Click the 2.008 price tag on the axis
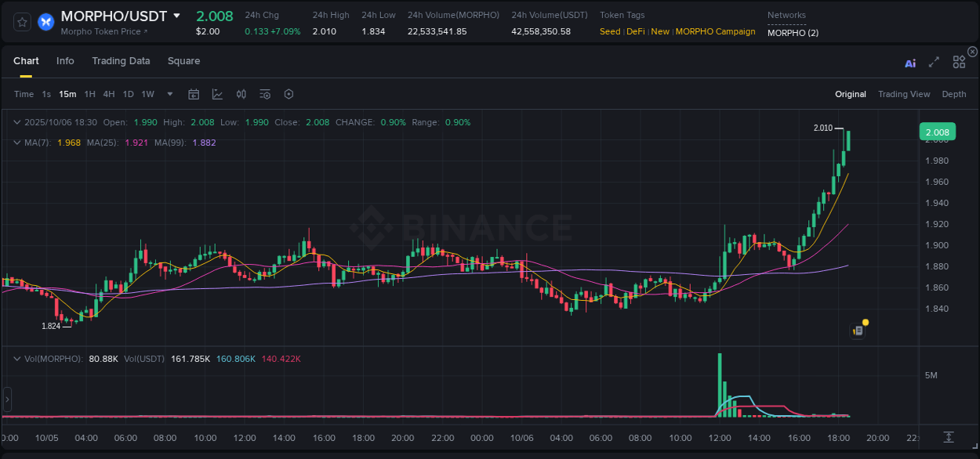 pyautogui.click(x=938, y=132)
